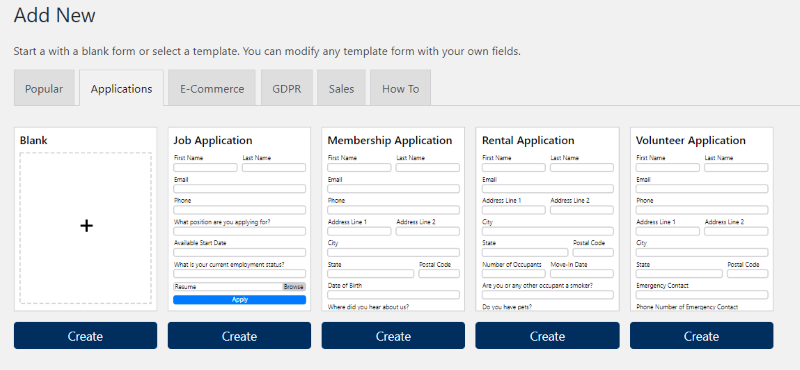The width and height of the screenshot is (800, 370).
Task: Click the Membership Application title text
Action: point(390,140)
